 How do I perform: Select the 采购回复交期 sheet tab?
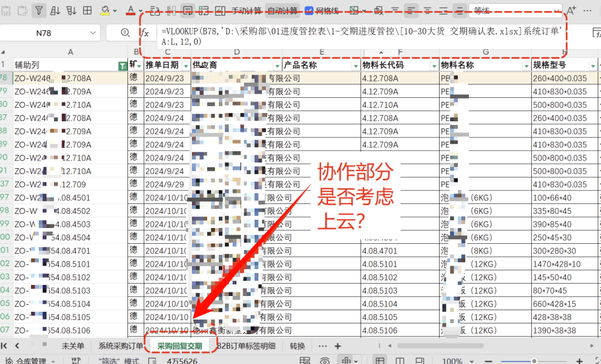pos(180,346)
